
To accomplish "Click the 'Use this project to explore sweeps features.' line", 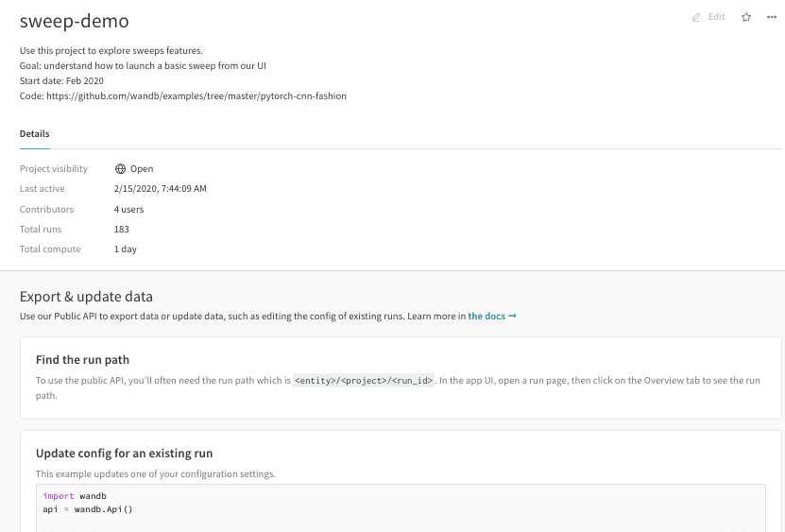I will (111, 51).
